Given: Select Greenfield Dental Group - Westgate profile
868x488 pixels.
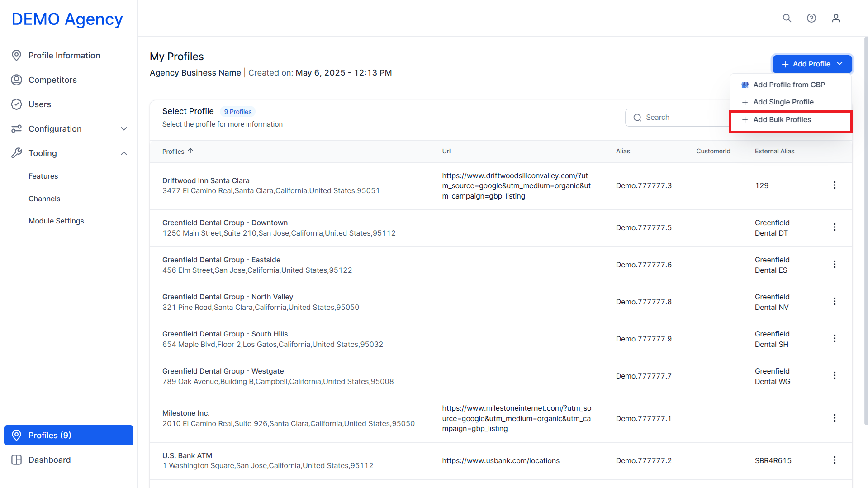Looking at the screenshot, I should pyautogui.click(x=223, y=371).
